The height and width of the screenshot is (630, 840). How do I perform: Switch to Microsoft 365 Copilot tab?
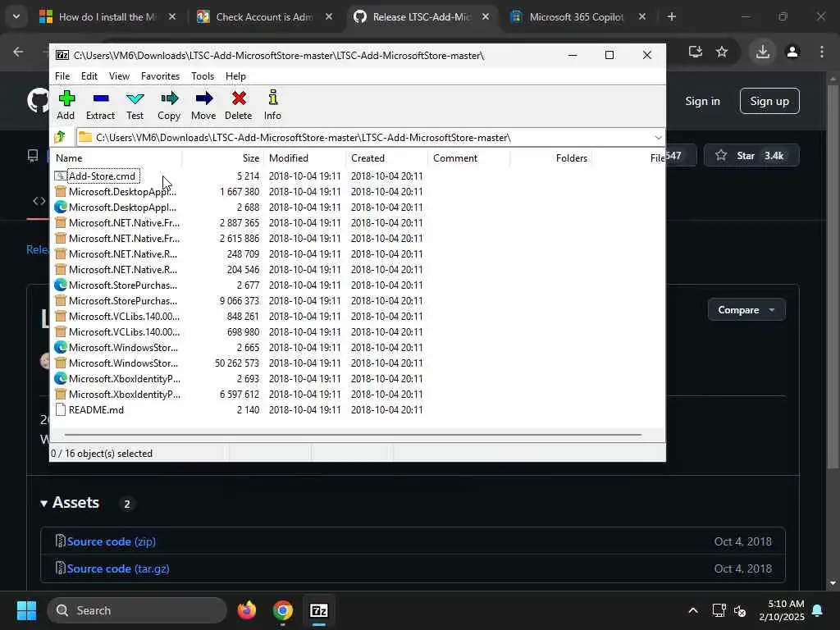[576, 17]
